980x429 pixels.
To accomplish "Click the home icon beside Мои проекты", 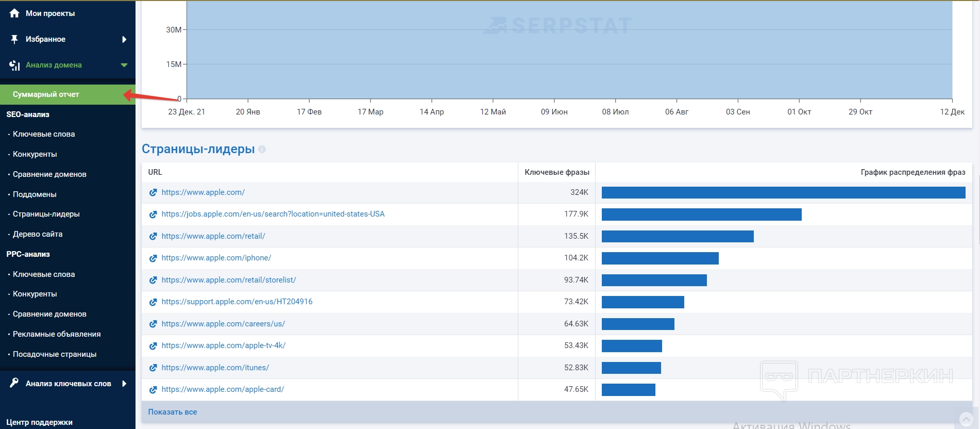I will 14,13.
